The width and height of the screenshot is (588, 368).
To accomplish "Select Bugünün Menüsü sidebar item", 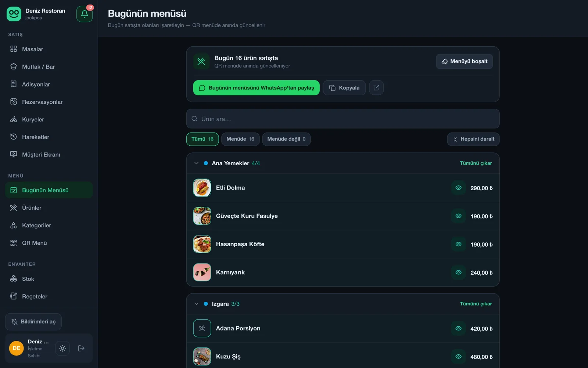I will [49, 190].
